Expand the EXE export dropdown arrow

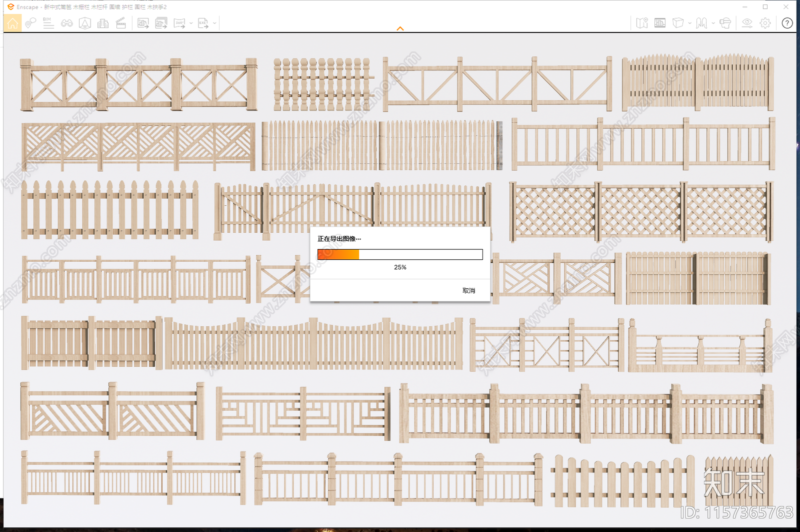pos(214,23)
